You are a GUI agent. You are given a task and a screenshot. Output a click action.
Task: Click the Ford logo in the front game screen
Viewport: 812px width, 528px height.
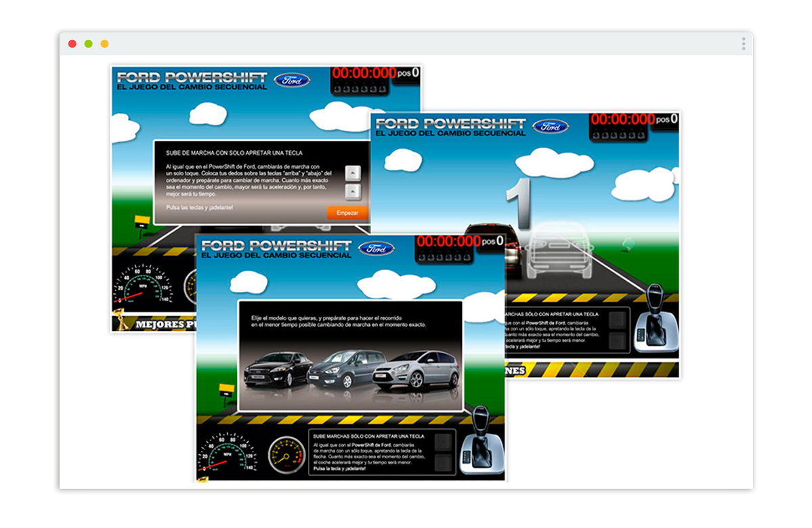pos(377,248)
